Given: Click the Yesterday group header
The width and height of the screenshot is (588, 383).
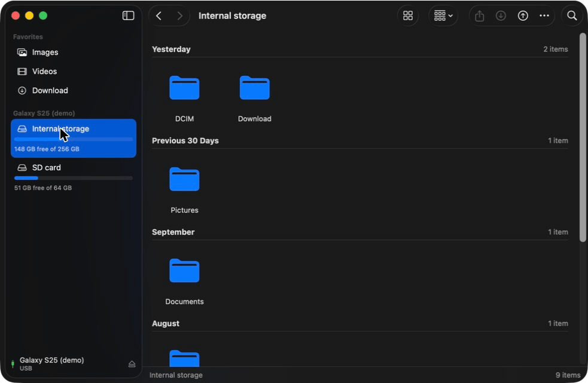Looking at the screenshot, I should point(171,50).
